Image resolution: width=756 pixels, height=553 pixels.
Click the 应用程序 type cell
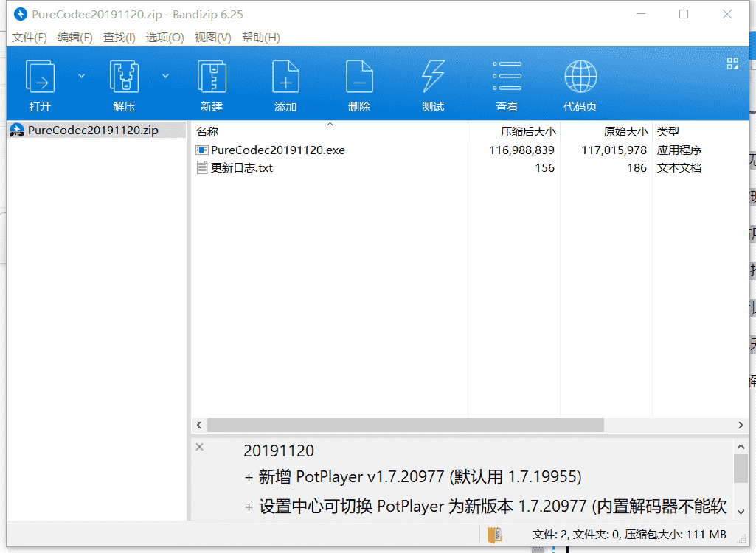click(x=679, y=150)
